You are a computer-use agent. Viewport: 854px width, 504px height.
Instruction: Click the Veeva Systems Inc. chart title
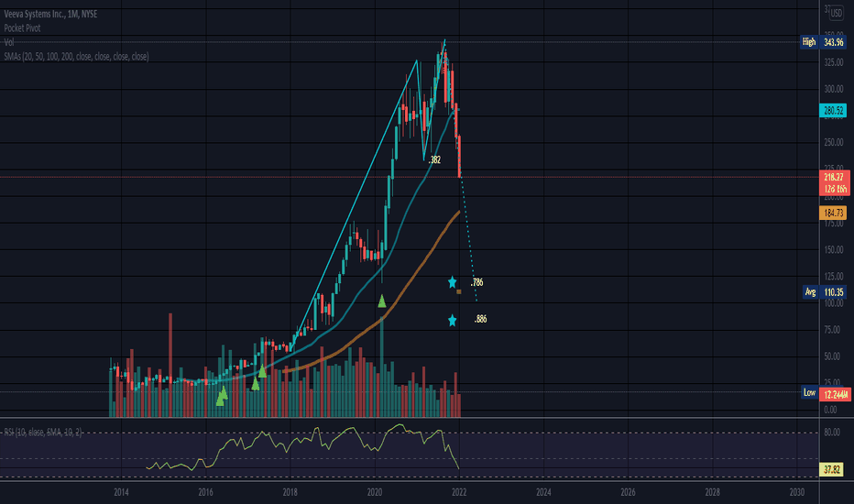click(50, 14)
